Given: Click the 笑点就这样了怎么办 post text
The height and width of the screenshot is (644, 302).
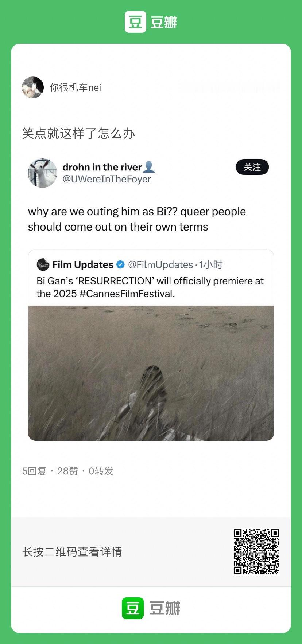Looking at the screenshot, I should point(78,133).
